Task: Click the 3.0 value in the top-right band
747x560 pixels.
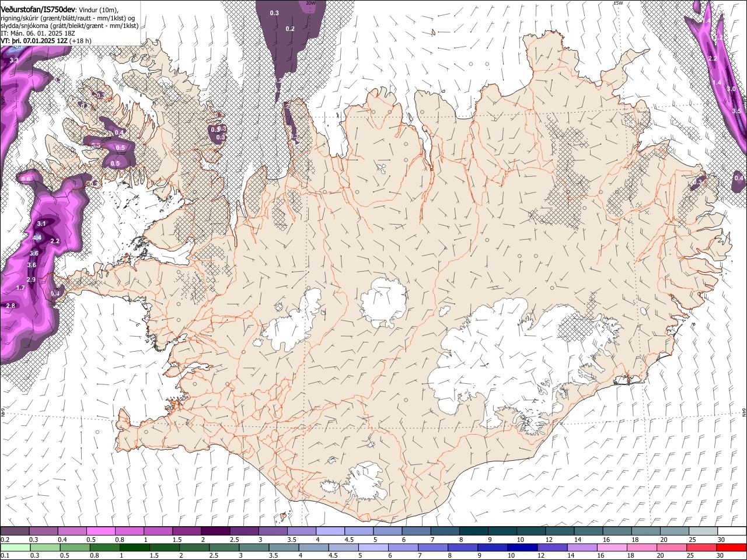Action: pos(731,89)
